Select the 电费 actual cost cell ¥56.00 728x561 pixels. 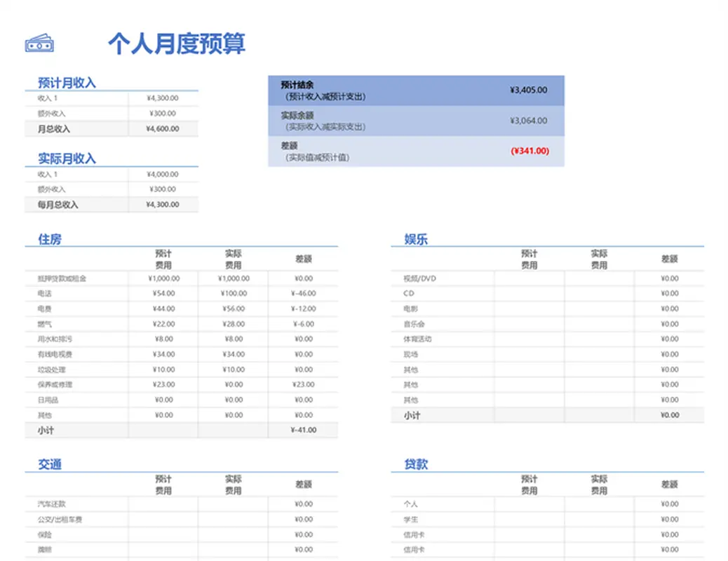[x=233, y=309]
